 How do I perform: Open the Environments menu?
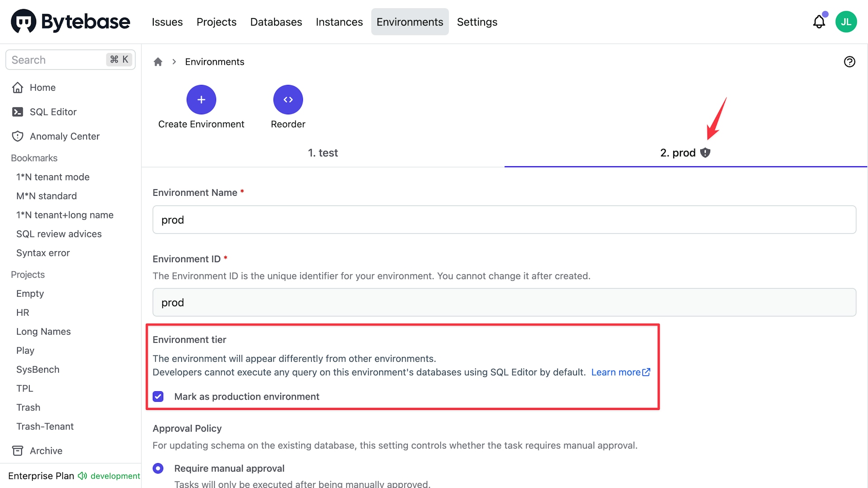pos(410,22)
